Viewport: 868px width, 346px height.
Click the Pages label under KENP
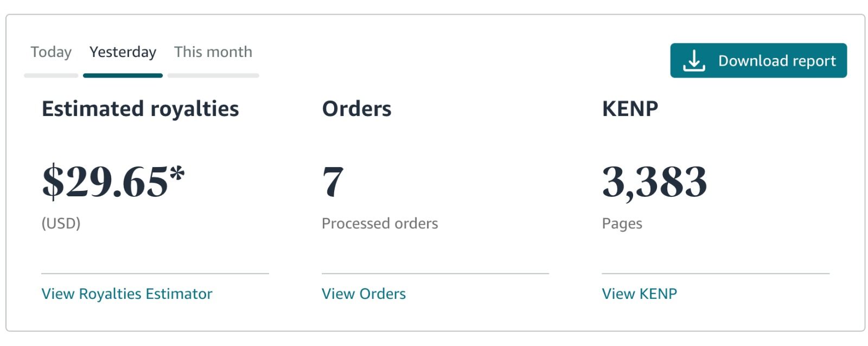pos(622,223)
